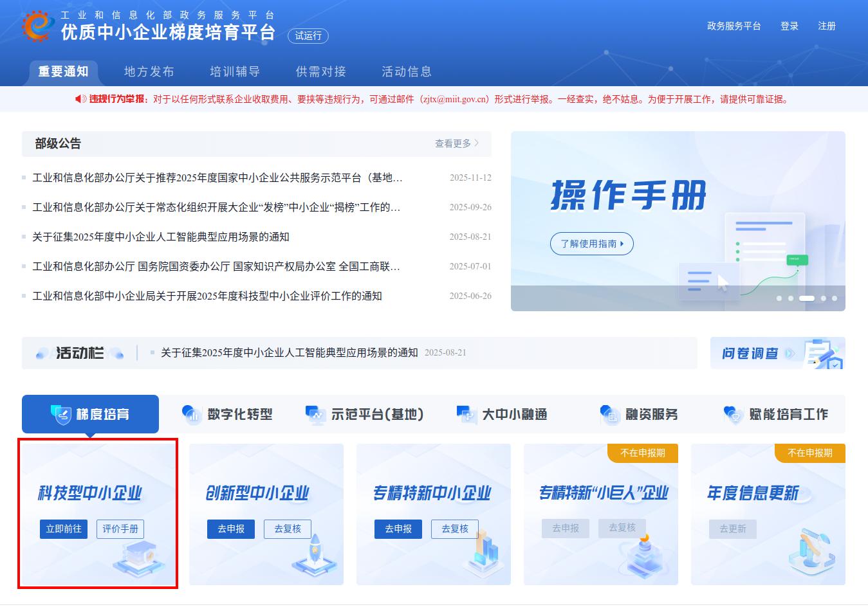
Task: Jump to first carousel slide dot
Action: (x=779, y=298)
